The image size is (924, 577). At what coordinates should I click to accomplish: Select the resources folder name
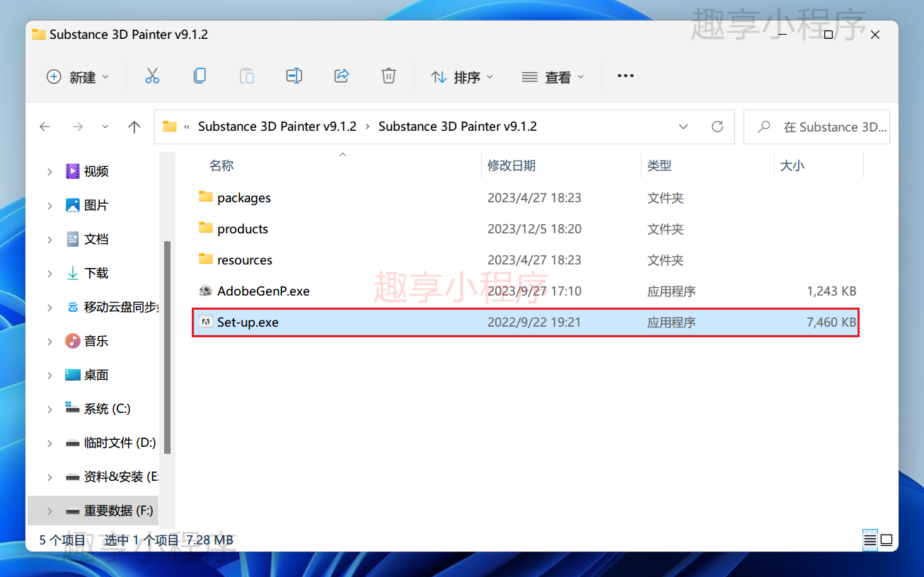pyautogui.click(x=245, y=260)
